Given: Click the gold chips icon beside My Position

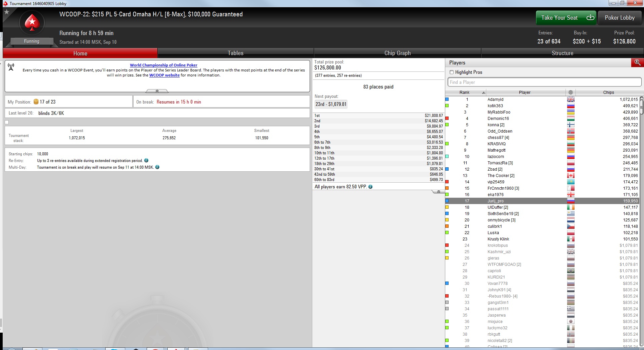Looking at the screenshot, I should [36, 102].
